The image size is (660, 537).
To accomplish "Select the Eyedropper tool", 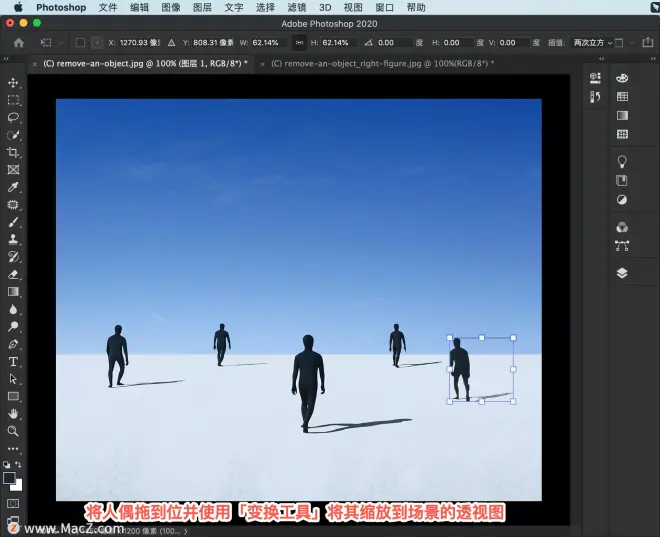I will (x=13, y=187).
